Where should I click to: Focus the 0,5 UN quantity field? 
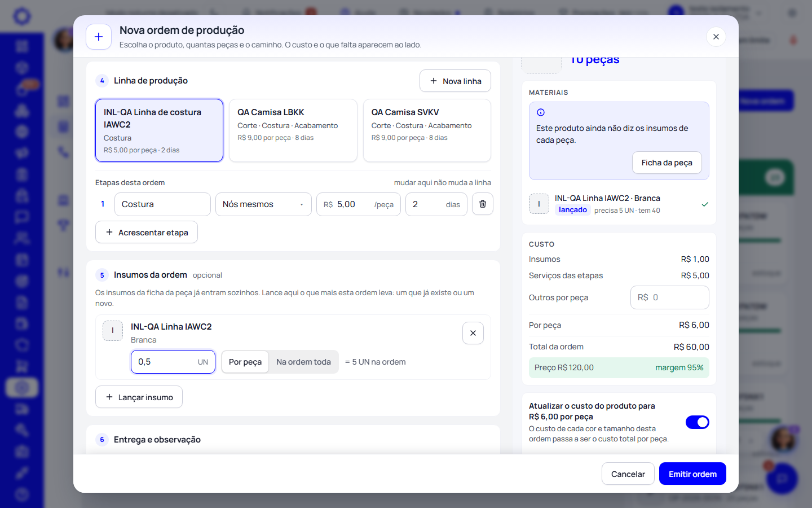[x=173, y=362]
